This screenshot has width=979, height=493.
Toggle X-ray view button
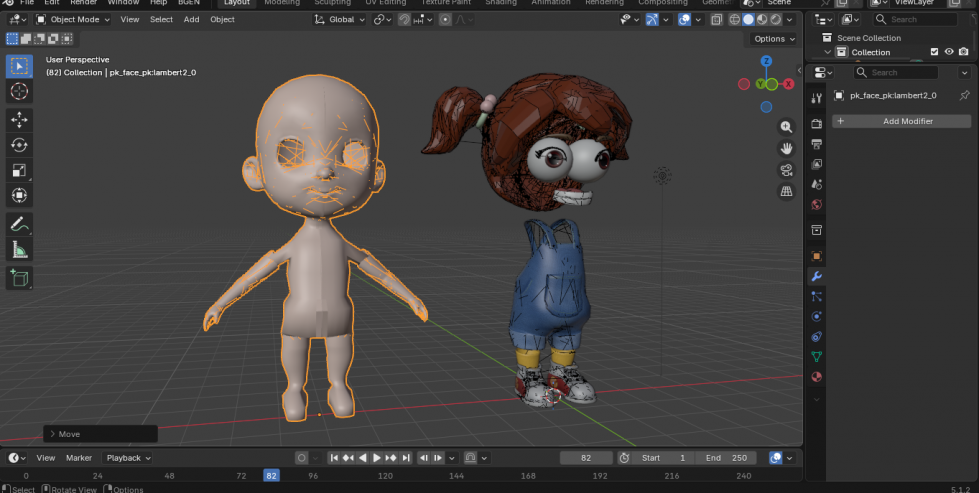716,19
